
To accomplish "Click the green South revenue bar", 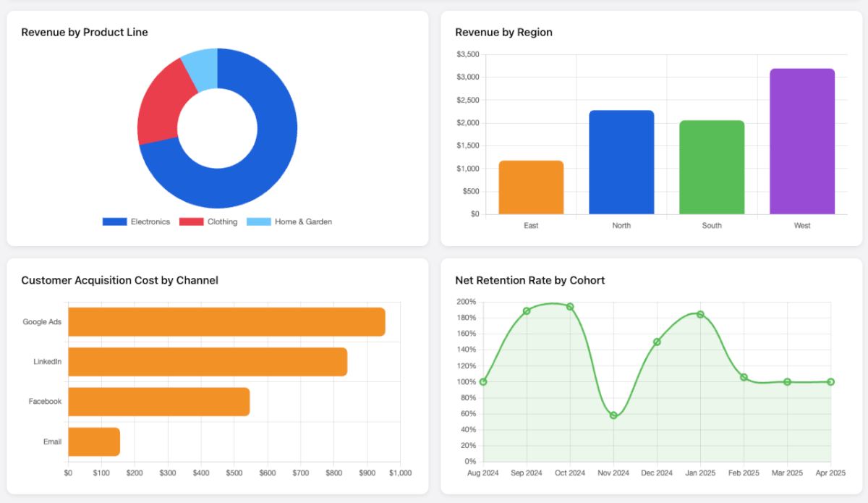I will pyautogui.click(x=712, y=167).
